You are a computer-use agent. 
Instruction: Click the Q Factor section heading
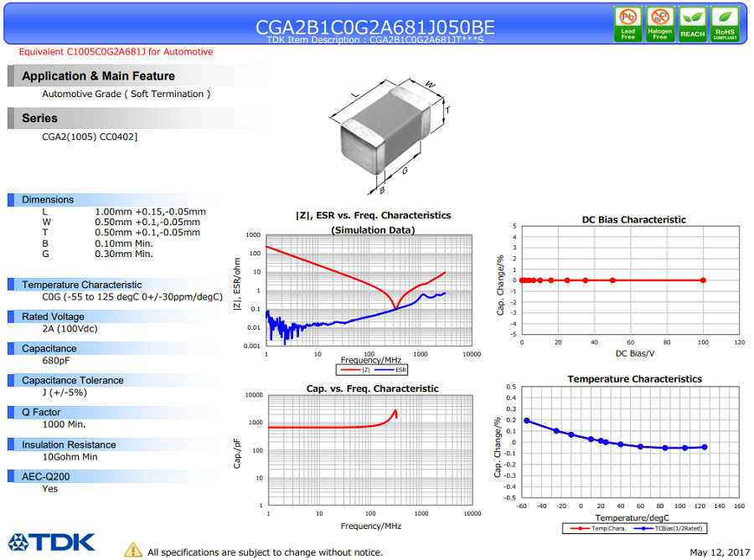[41, 412]
